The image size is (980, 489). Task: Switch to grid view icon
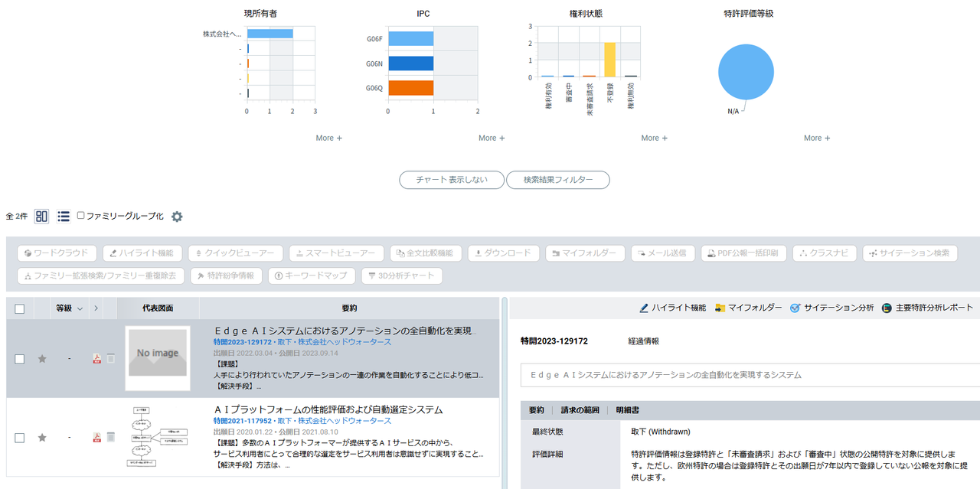point(41,217)
